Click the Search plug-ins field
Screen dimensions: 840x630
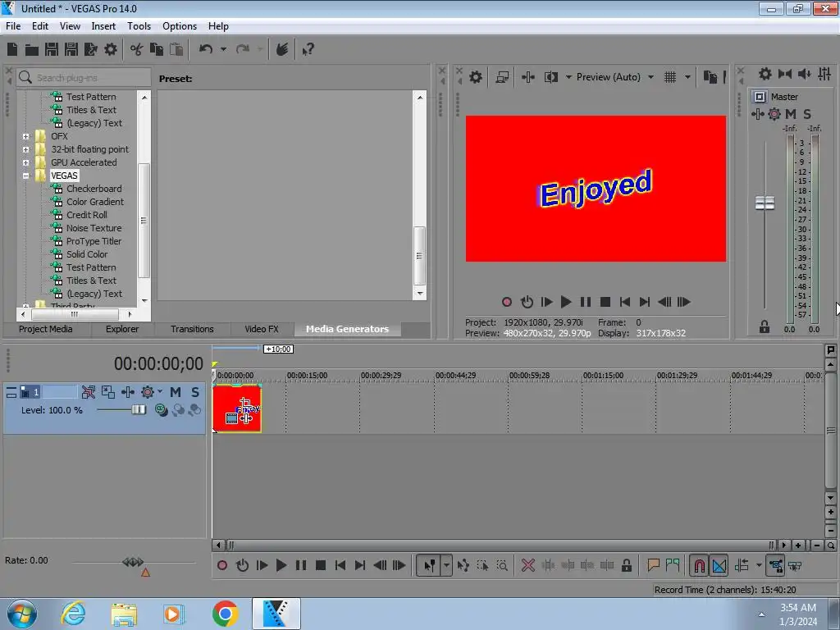(84, 78)
